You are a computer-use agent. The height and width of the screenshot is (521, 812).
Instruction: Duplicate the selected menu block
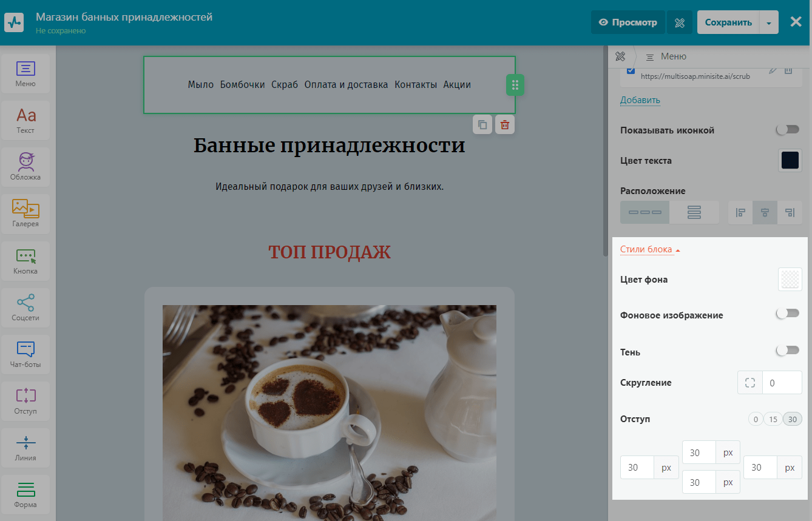click(x=482, y=125)
